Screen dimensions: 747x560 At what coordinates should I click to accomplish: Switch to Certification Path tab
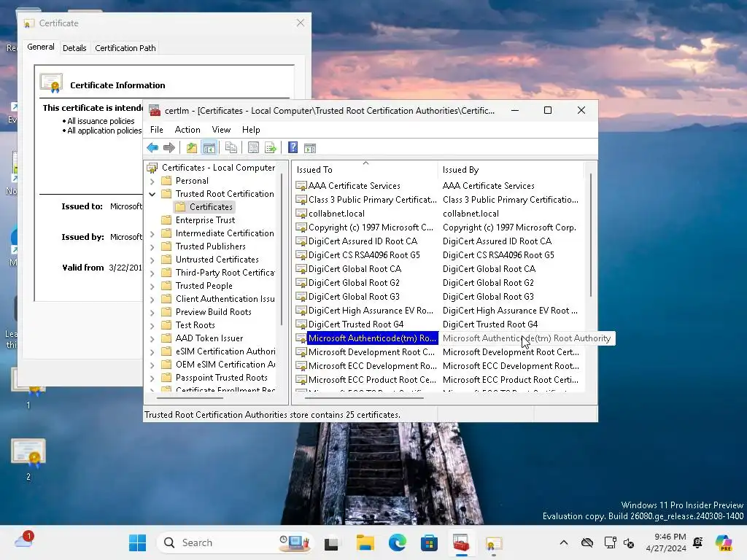click(125, 47)
